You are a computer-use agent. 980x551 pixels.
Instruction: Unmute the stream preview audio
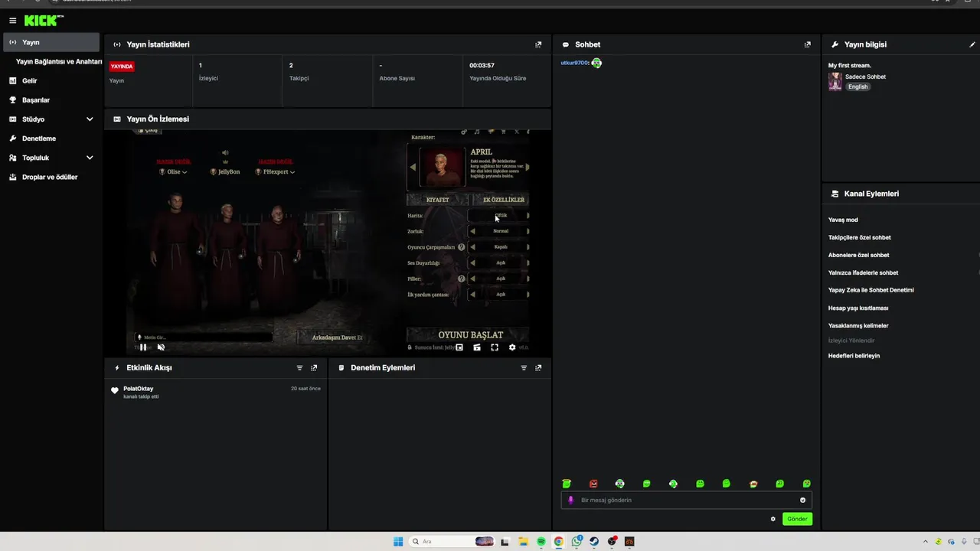[161, 347]
